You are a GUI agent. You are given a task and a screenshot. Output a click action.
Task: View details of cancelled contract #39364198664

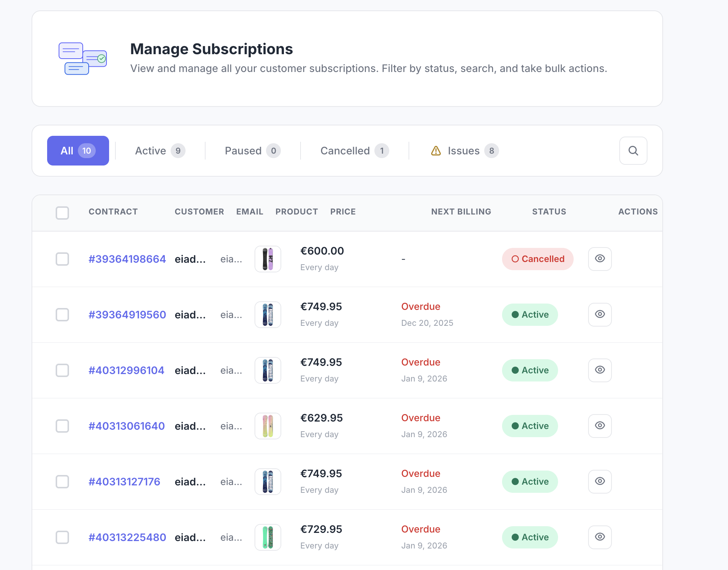click(600, 259)
